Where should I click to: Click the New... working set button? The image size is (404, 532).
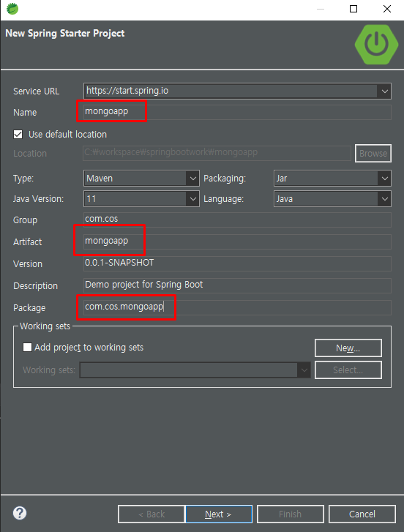point(348,348)
